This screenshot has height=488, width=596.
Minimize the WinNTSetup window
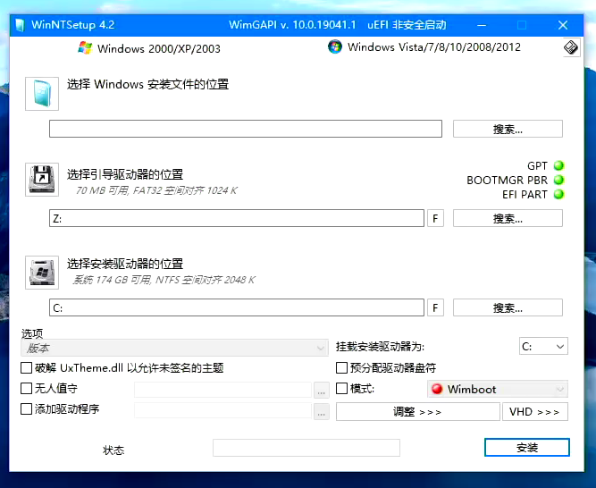pos(482,25)
